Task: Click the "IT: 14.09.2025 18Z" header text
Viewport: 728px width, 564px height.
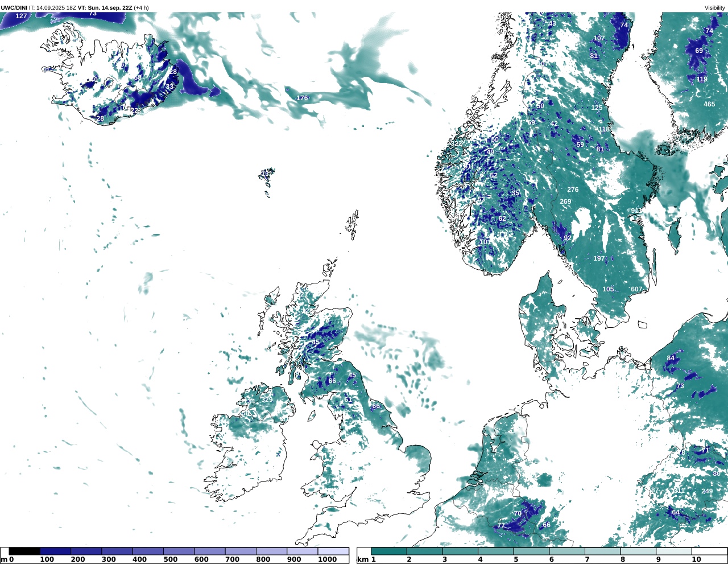Action: [x=52, y=7]
